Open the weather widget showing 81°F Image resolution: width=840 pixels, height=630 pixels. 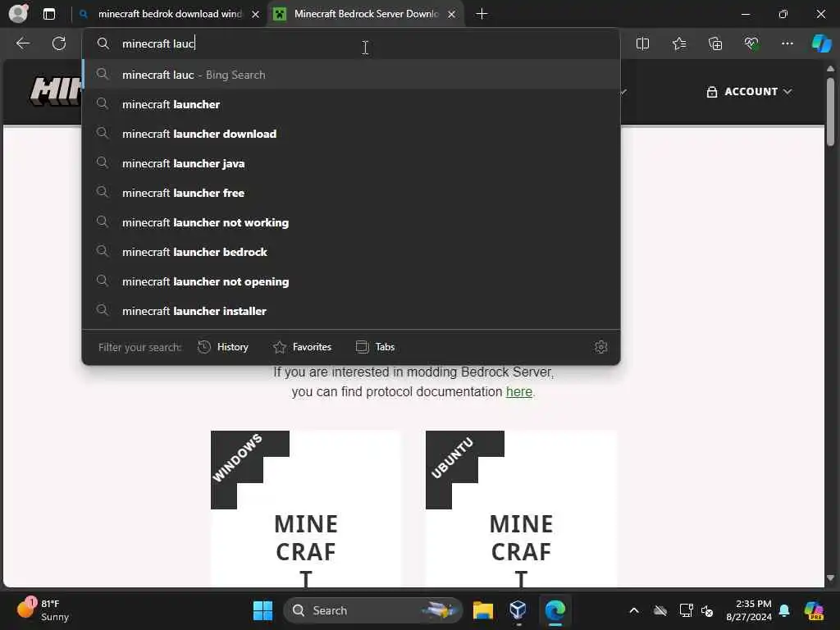pyautogui.click(x=43, y=610)
